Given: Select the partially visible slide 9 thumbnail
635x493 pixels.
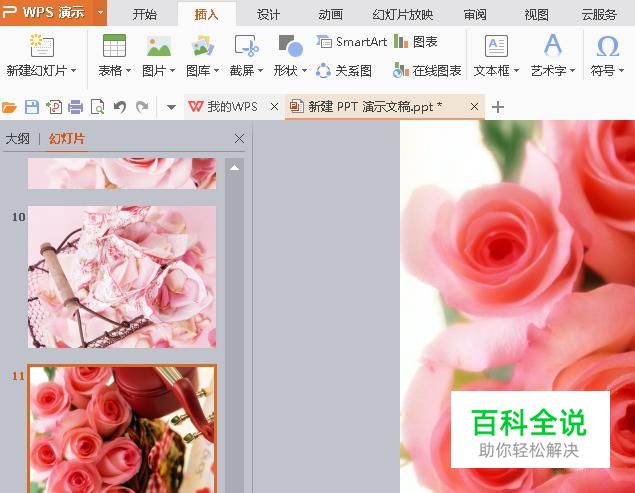Looking at the screenshot, I should point(122,173).
